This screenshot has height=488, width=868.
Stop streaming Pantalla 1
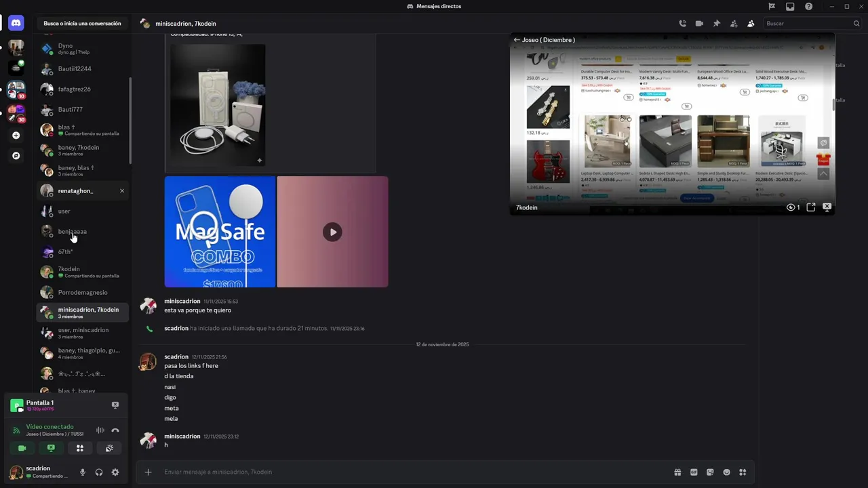(x=115, y=405)
